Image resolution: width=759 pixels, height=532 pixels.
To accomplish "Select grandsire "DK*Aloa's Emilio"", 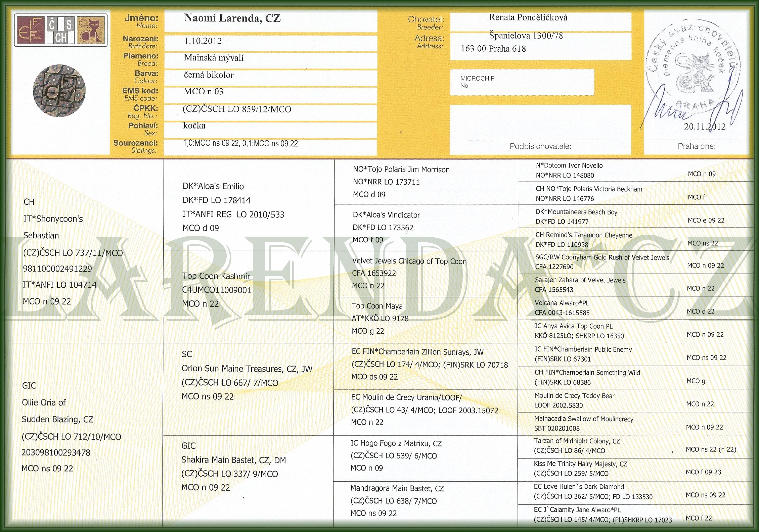I will coord(213,186).
